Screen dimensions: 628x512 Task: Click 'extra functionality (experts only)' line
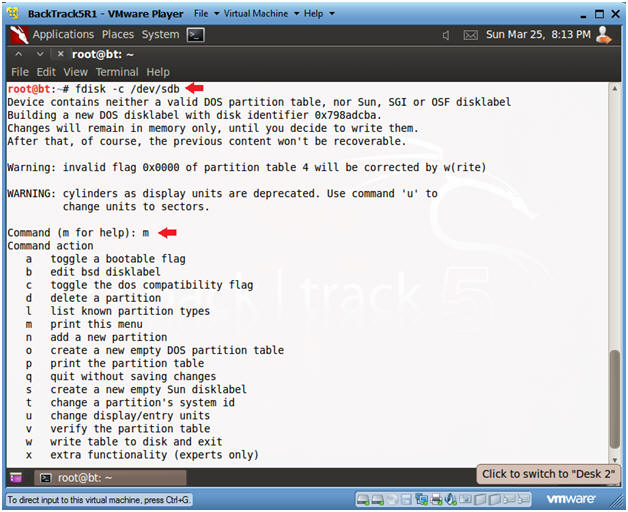coord(154,455)
